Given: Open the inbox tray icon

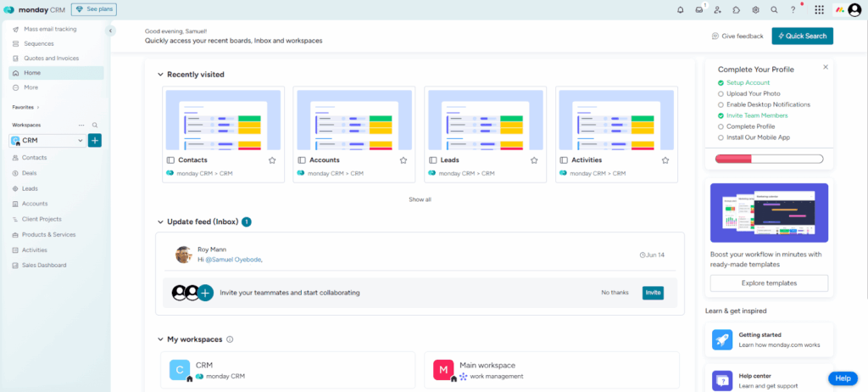Looking at the screenshot, I should (699, 10).
